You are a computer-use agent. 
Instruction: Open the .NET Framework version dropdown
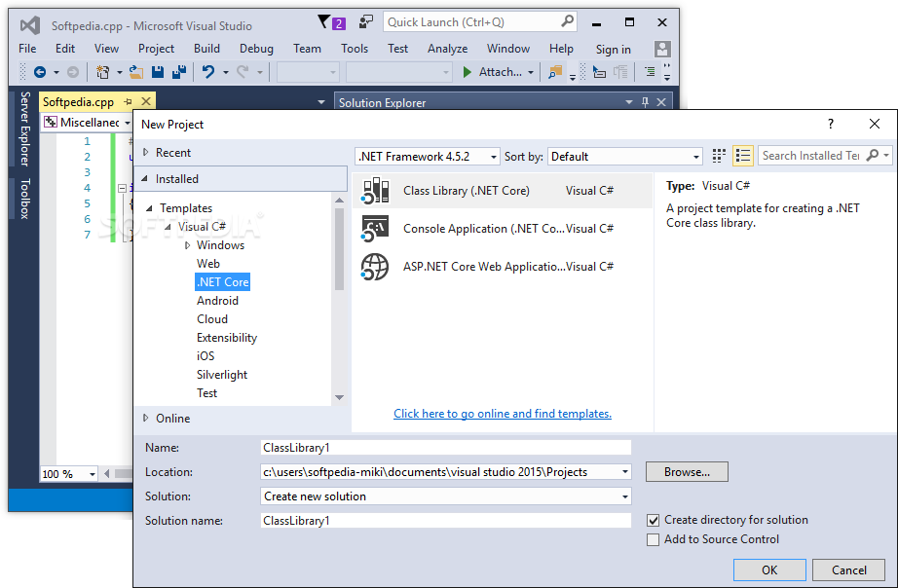tap(427, 157)
